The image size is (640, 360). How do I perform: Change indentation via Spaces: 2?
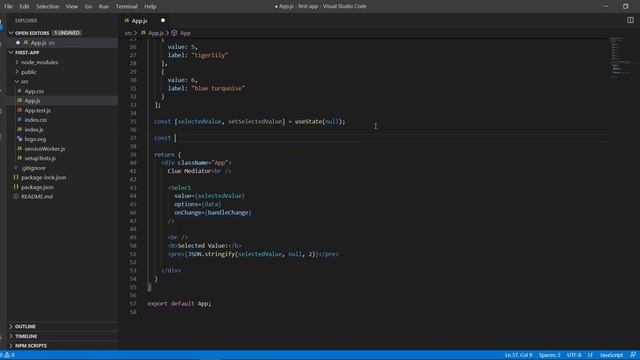(549, 355)
